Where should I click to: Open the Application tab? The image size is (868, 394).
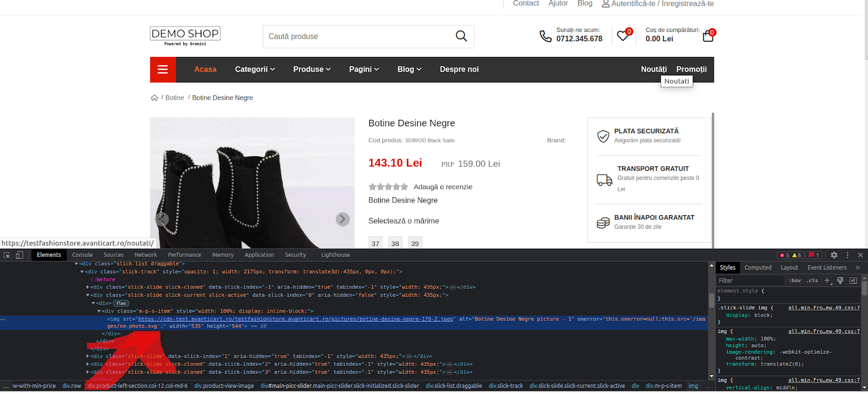[x=259, y=255]
